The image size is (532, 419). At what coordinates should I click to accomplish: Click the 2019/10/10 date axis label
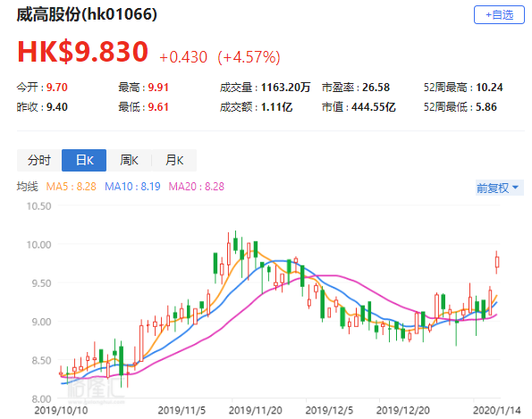coord(61,411)
